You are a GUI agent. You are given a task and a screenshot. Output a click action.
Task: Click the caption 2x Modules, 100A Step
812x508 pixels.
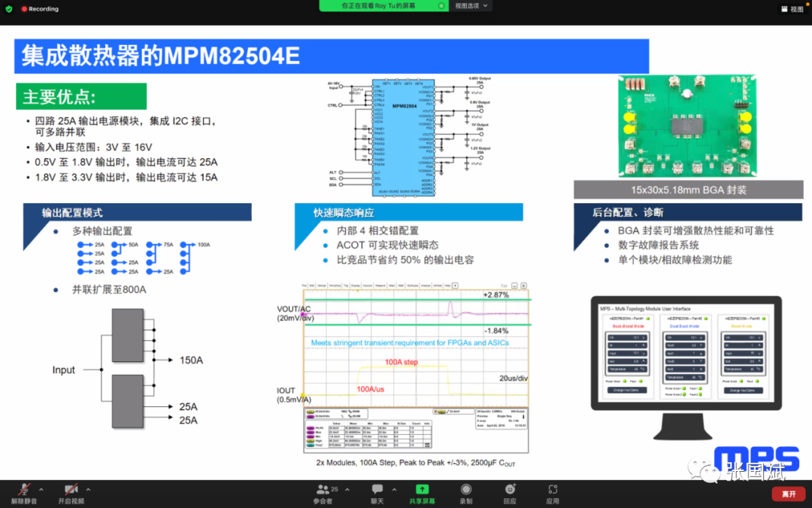(415, 463)
